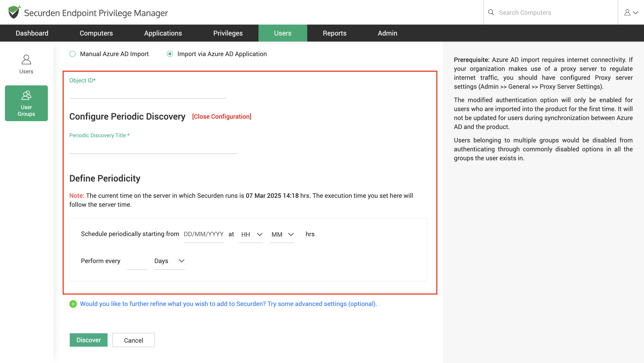This screenshot has height=363, width=644.
Task: Switch to the Users tab
Action: coord(283,33)
